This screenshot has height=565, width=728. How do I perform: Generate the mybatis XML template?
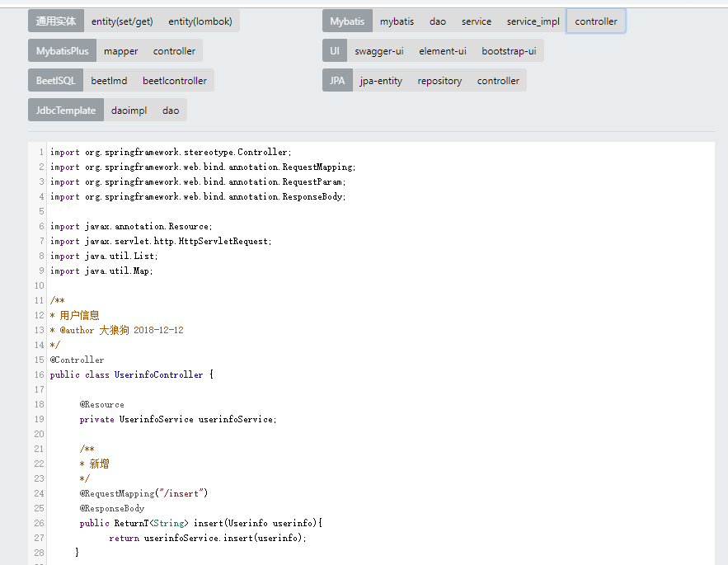click(x=397, y=21)
